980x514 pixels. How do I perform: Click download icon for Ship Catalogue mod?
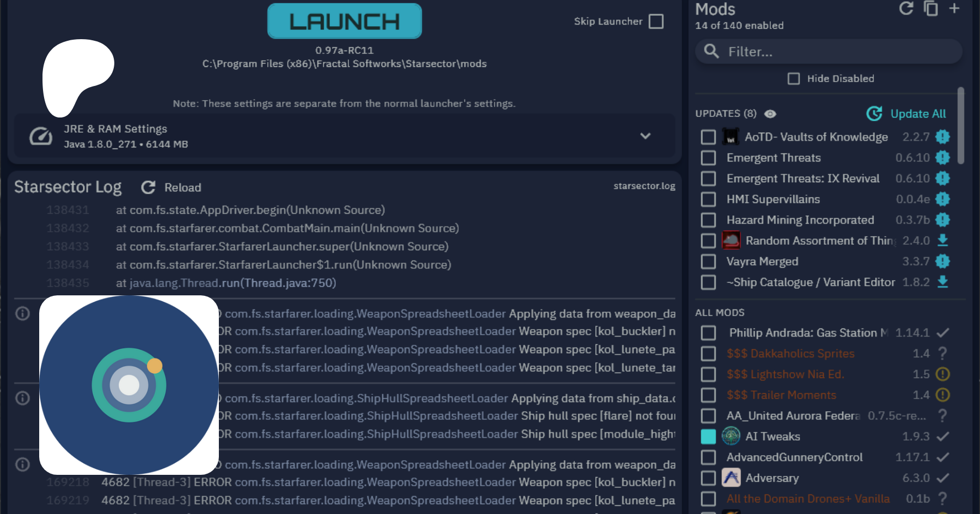click(x=942, y=282)
